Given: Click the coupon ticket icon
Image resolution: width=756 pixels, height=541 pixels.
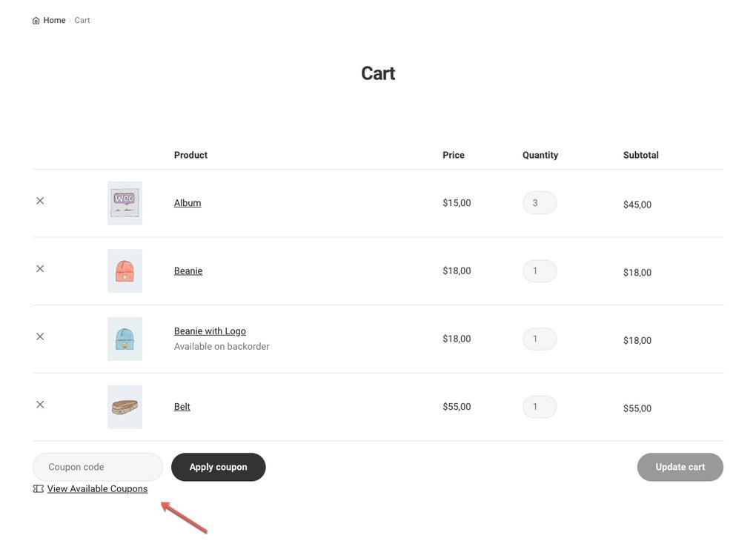Looking at the screenshot, I should pyautogui.click(x=39, y=489).
